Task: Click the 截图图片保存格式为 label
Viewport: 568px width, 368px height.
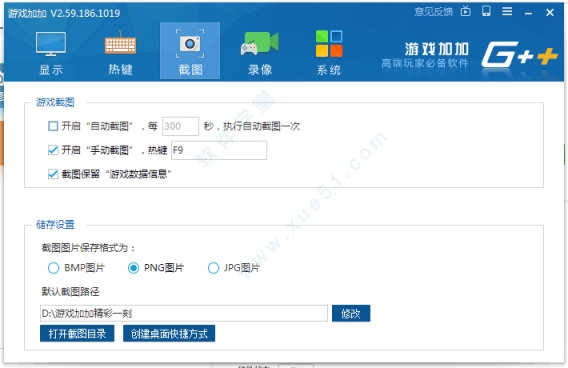Action: 88,248
